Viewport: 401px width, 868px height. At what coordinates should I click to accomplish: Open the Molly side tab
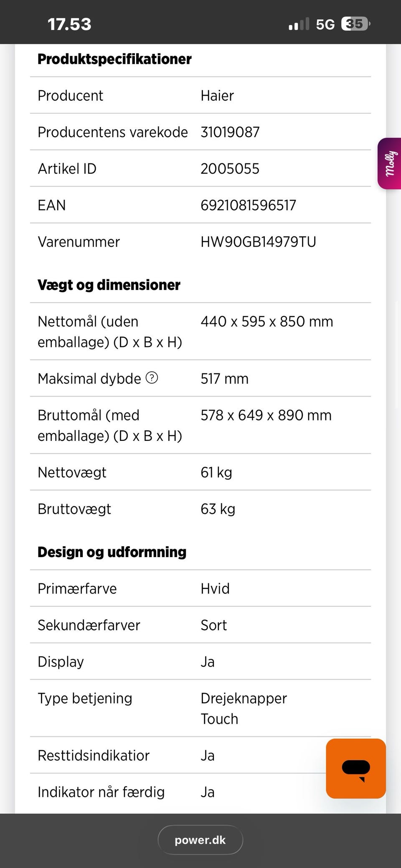click(x=389, y=163)
